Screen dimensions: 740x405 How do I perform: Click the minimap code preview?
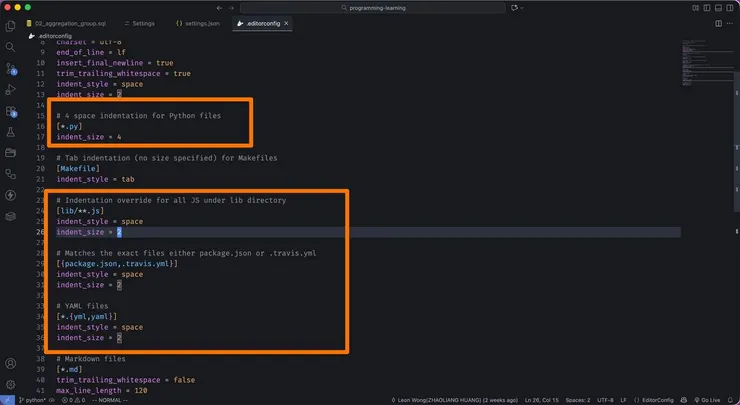pos(706,64)
